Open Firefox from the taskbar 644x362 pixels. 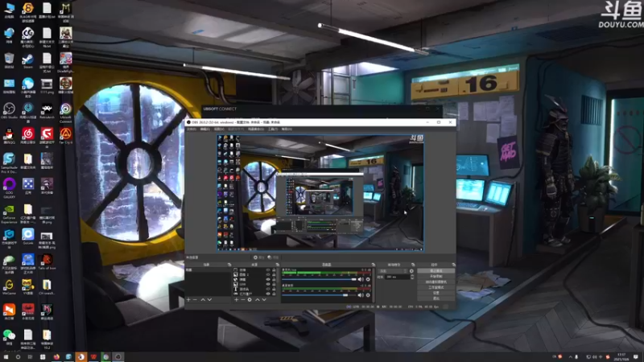click(56, 356)
